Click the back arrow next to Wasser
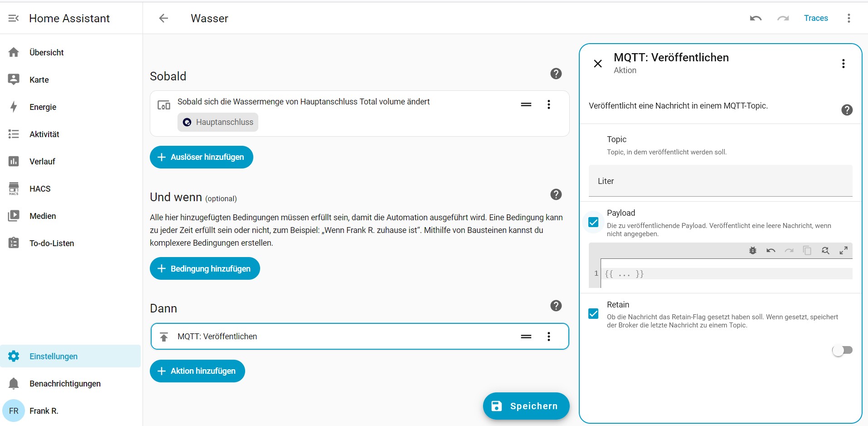This screenshot has width=868, height=426. 163,18
